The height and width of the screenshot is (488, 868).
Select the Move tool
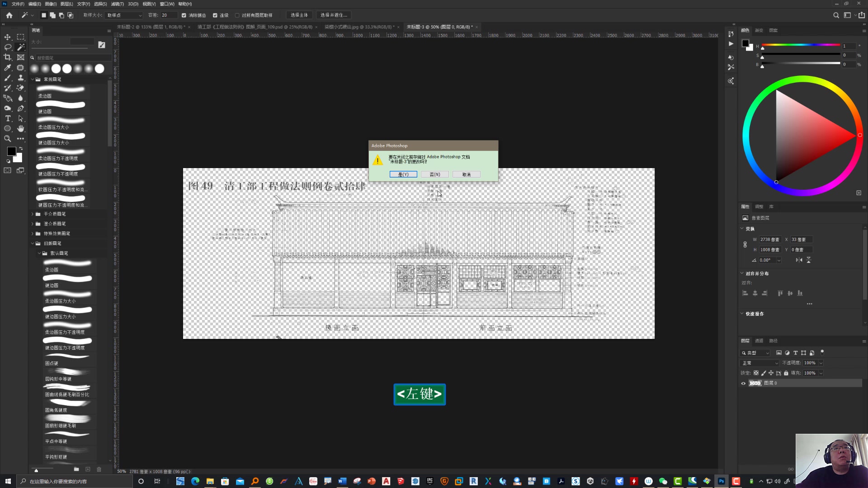[8, 37]
